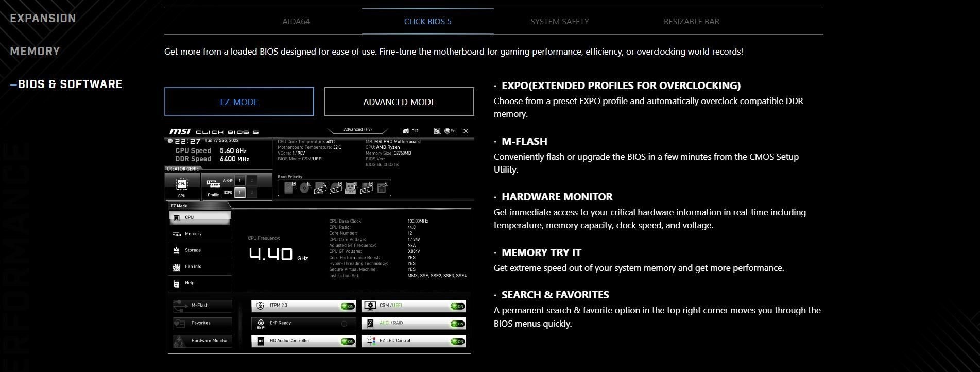Select EXPO profile 2

252,192
